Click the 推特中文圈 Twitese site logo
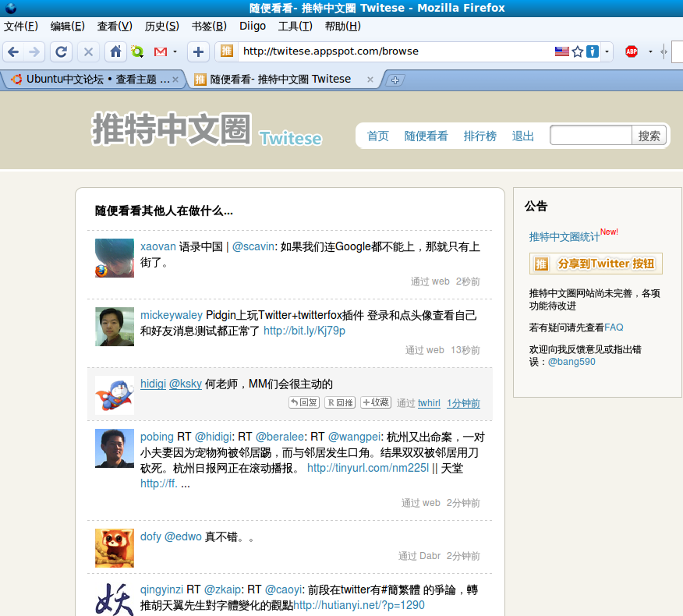This screenshot has height=616, width=683. point(207,129)
